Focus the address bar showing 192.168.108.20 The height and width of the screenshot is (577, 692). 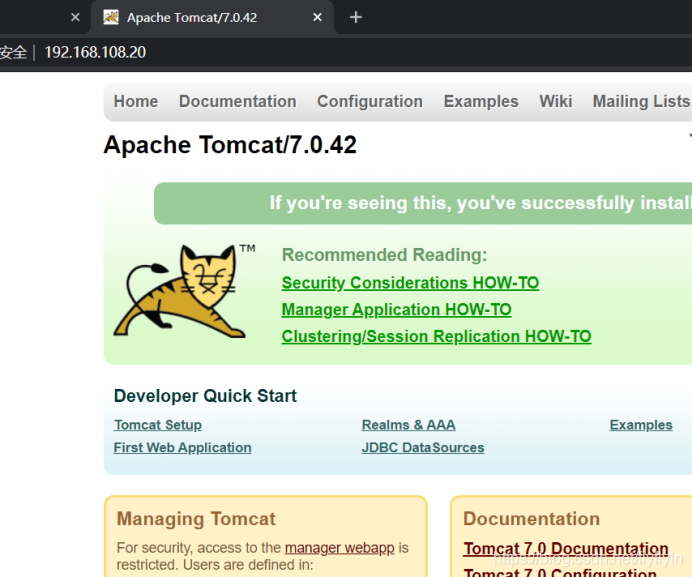[95, 52]
